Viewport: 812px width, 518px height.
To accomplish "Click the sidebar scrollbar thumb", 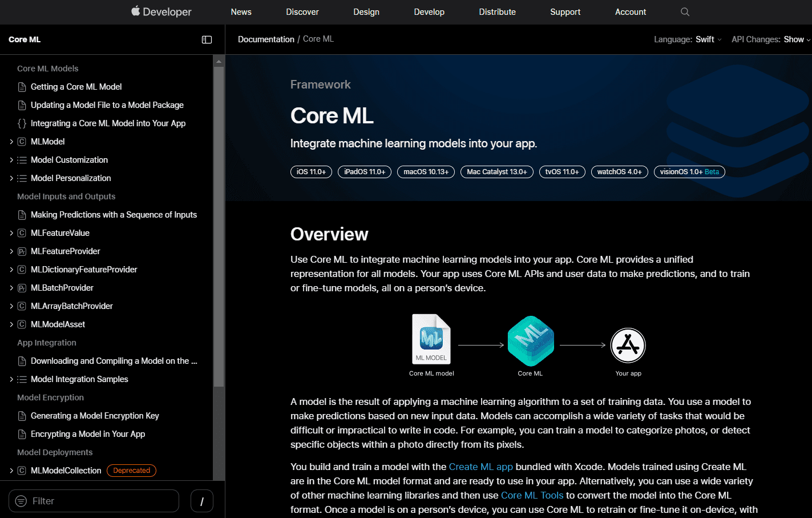I will 219,227.
